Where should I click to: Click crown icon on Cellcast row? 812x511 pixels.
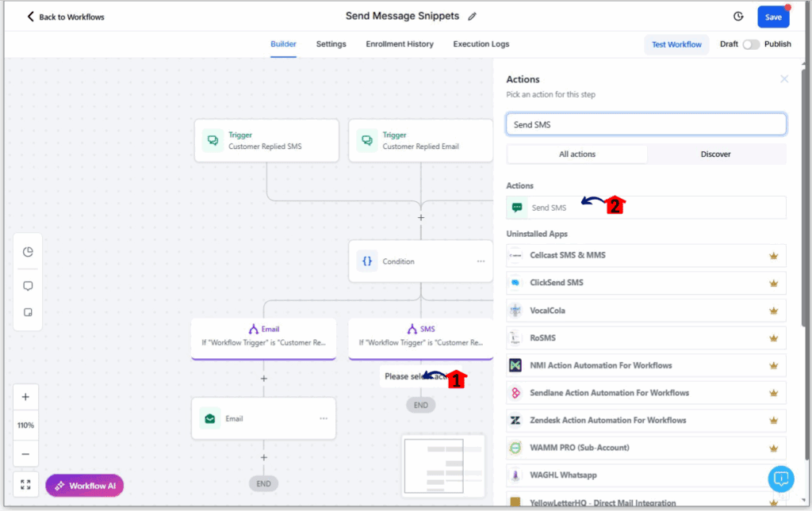click(x=774, y=255)
